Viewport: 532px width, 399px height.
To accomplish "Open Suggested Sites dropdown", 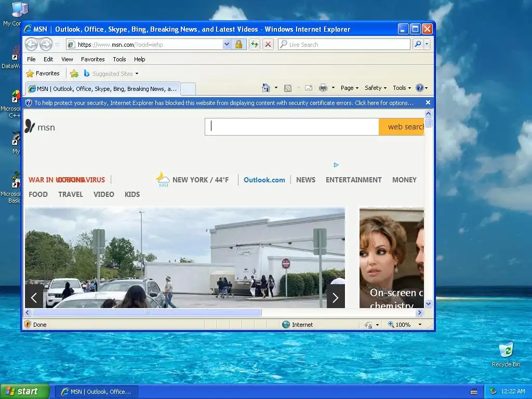I will pos(111,74).
